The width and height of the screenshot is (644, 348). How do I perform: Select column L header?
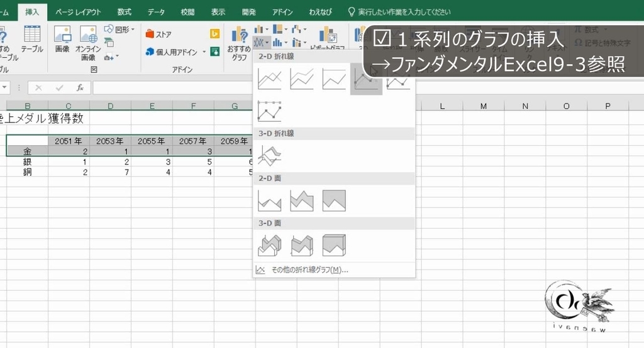tap(442, 106)
